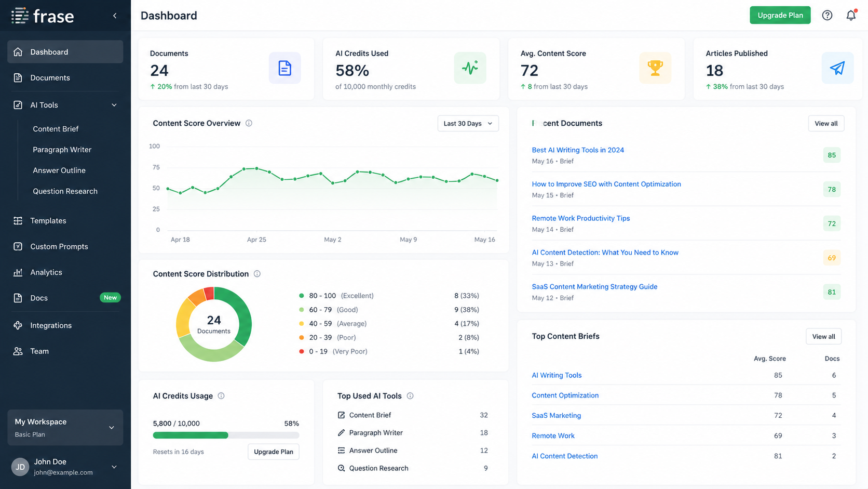Image resolution: width=868 pixels, height=489 pixels.
Task: Open Answer Outline under AI Tools
Action: (x=59, y=170)
